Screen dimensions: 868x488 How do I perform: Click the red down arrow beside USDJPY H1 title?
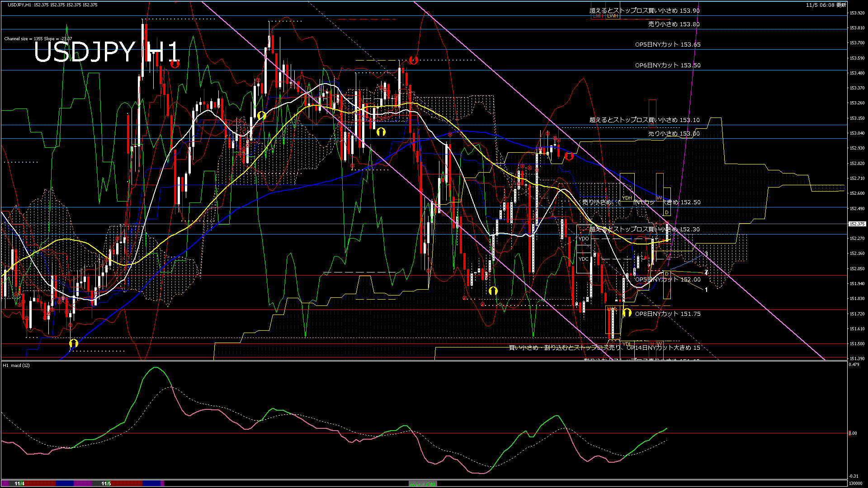175,64
